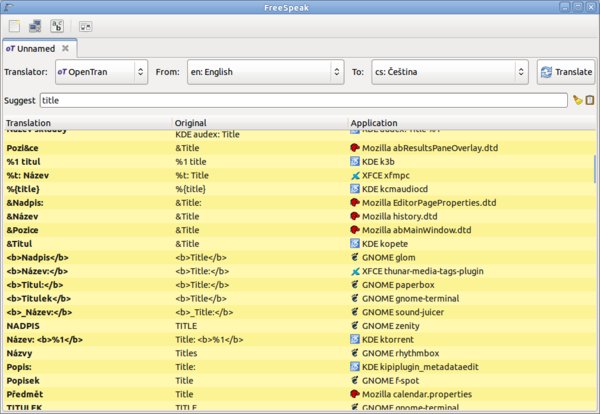
Task: Click GNOME icon beside paperbox
Action: pyautogui.click(x=355, y=285)
